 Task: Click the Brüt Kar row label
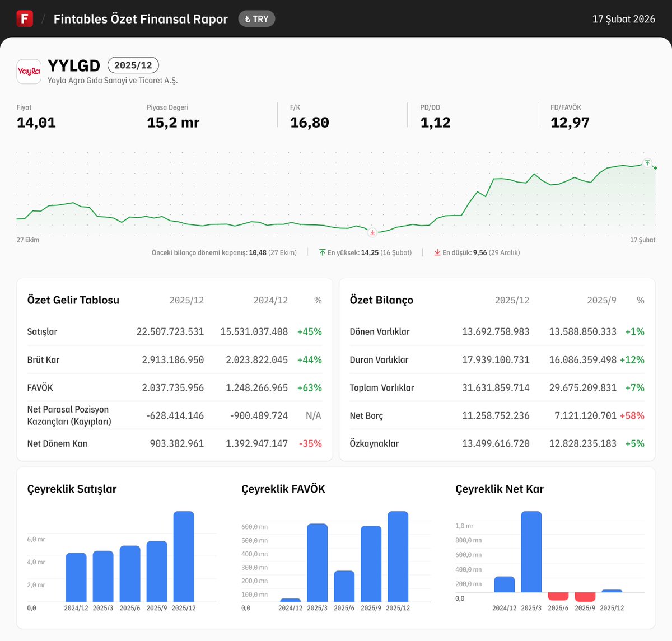tap(43, 359)
